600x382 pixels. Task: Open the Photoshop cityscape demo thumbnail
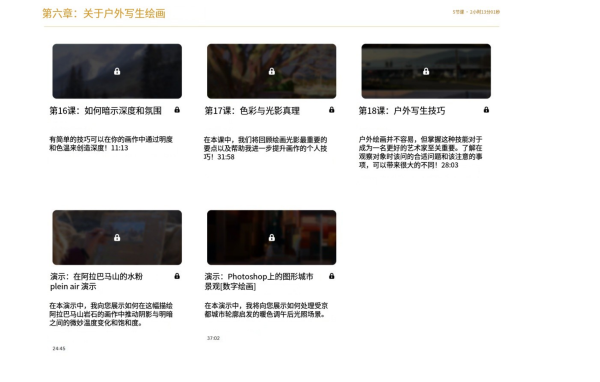coord(272,237)
